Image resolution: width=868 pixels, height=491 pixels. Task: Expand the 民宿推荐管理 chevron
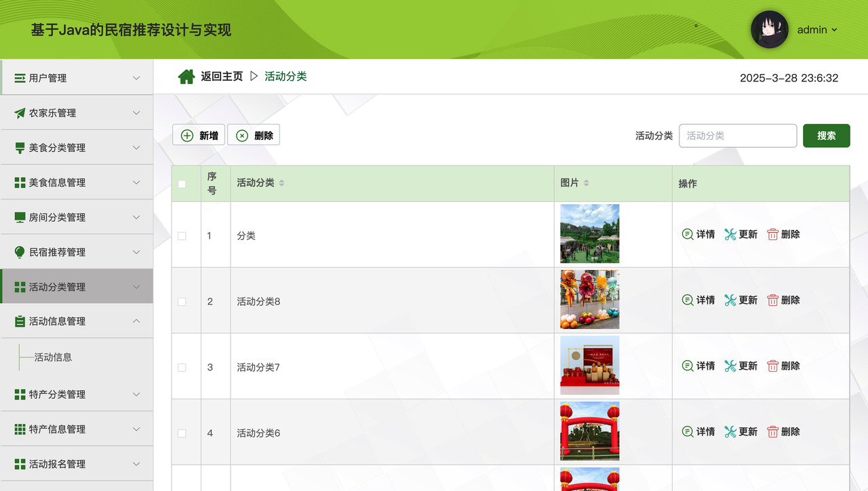[136, 252]
